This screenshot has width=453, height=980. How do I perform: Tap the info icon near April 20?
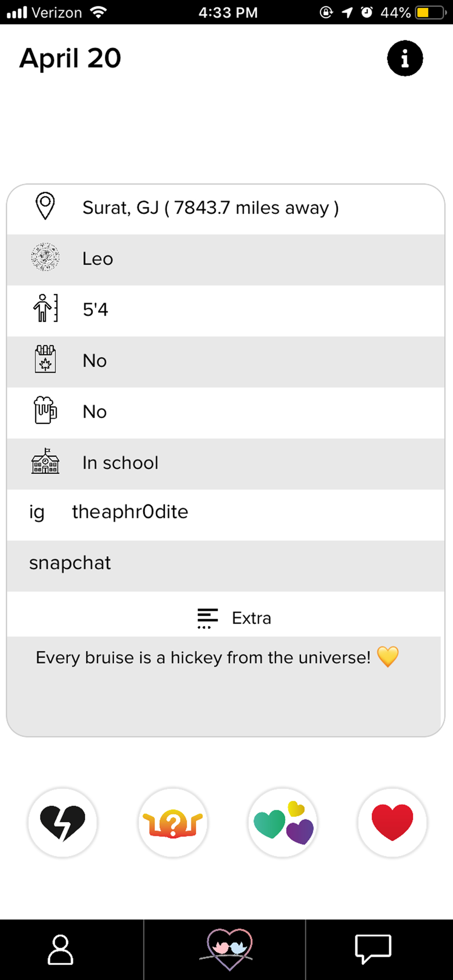405,58
